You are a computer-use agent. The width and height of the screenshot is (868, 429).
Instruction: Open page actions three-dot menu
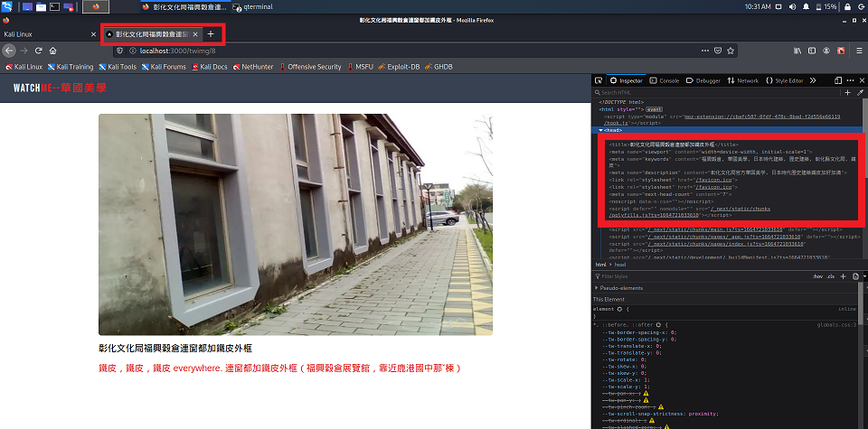[x=704, y=51]
